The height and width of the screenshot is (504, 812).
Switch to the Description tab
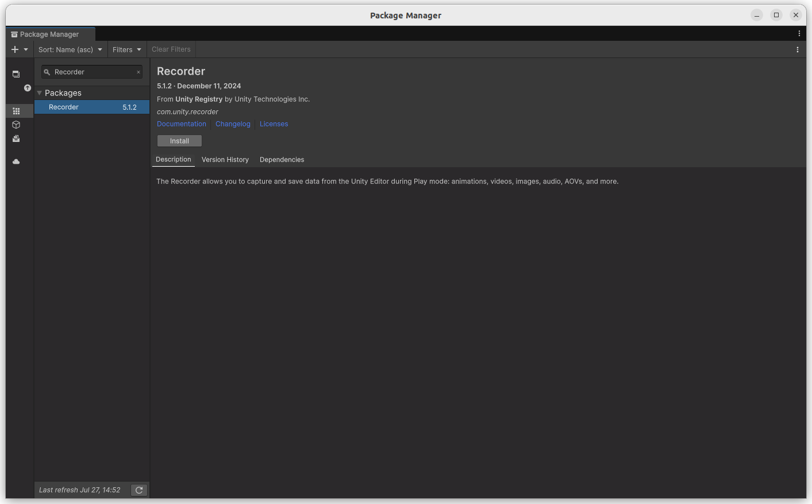174,160
